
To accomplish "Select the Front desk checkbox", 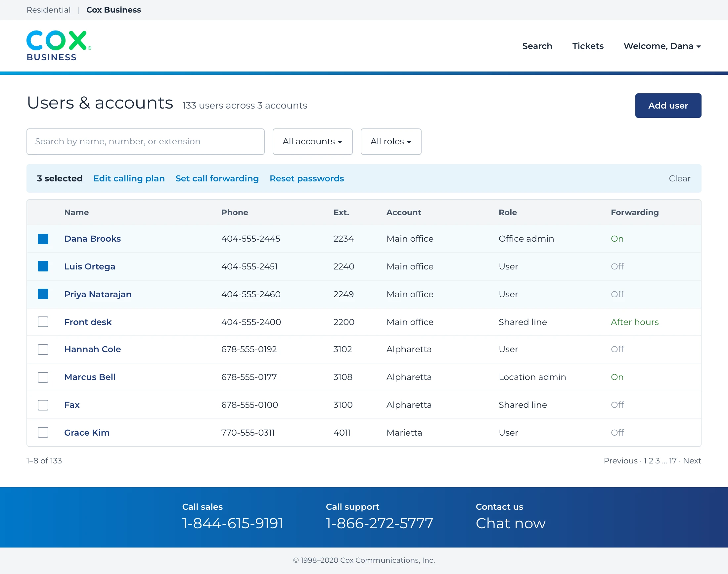I will [43, 322].
